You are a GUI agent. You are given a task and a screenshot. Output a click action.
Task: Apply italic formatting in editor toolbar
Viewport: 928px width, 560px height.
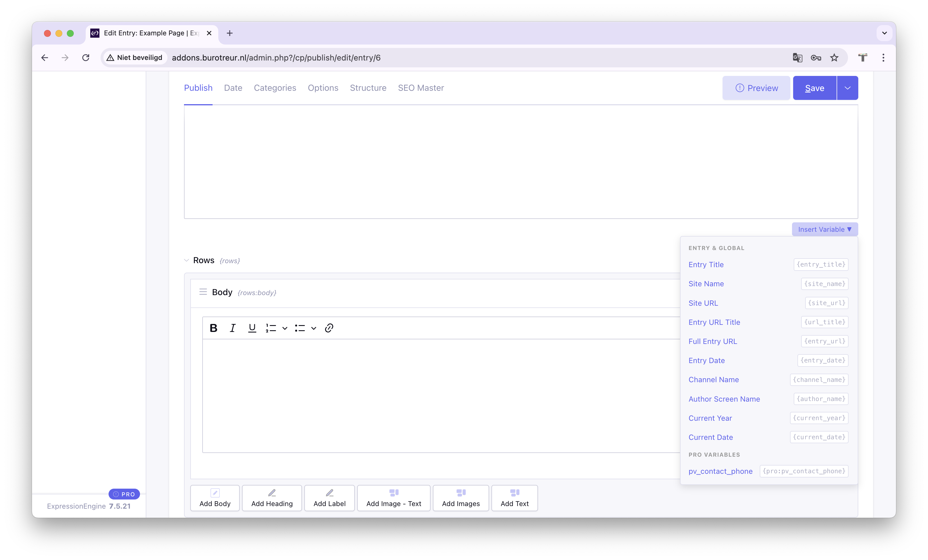pyautogui.click(x=233, y=328)
